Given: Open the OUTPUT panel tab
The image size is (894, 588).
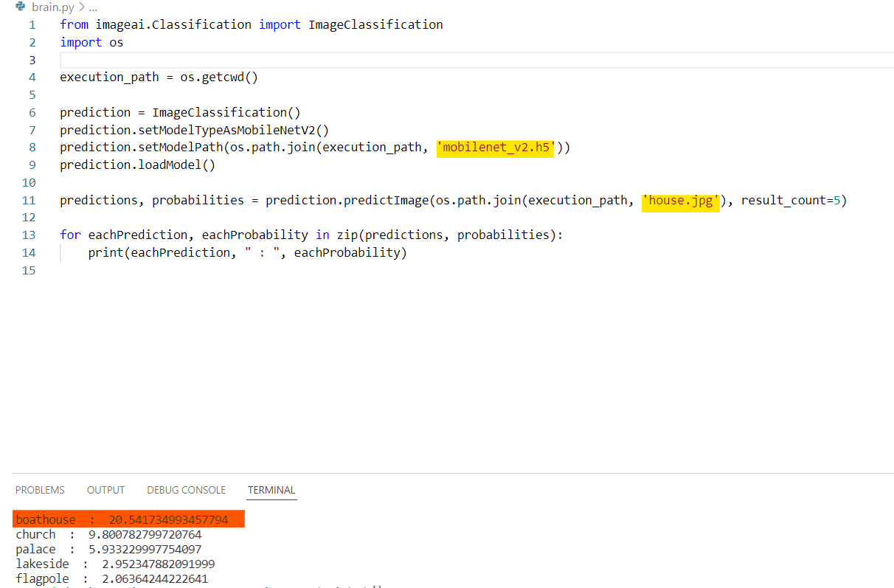Looking at the screenshot, I should coord(105,489).
